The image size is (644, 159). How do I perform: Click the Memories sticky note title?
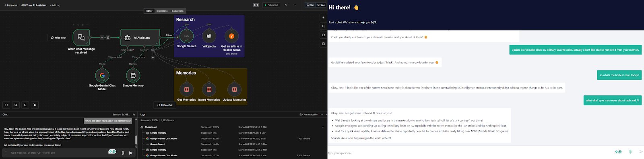(x=186, y=73)
